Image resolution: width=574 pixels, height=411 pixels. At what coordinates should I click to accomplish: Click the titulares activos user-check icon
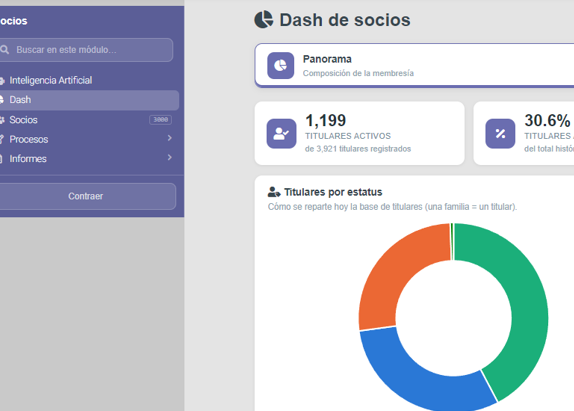[281, 134]
